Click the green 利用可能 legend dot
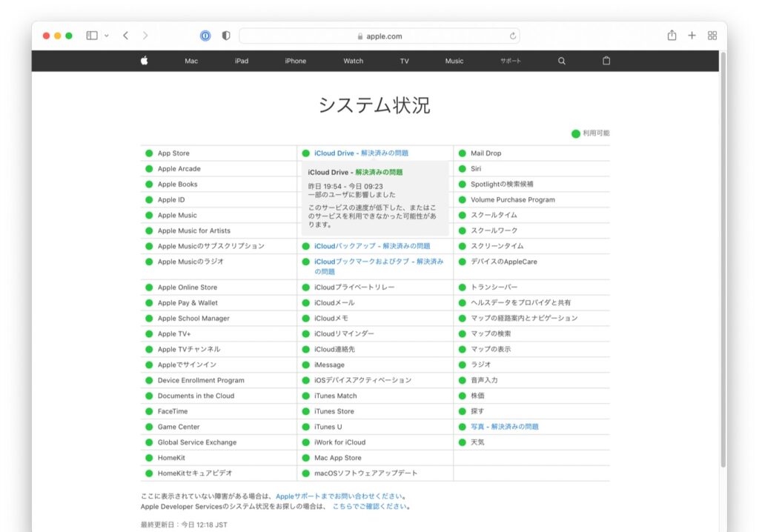 pyautogui.click(x=575, y=133)
